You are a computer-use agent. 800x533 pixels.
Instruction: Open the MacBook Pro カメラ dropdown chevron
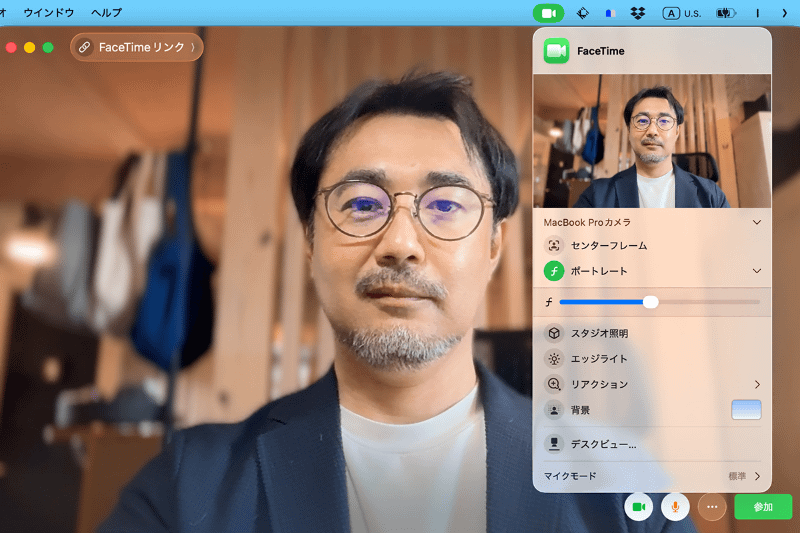pos(757,222)
